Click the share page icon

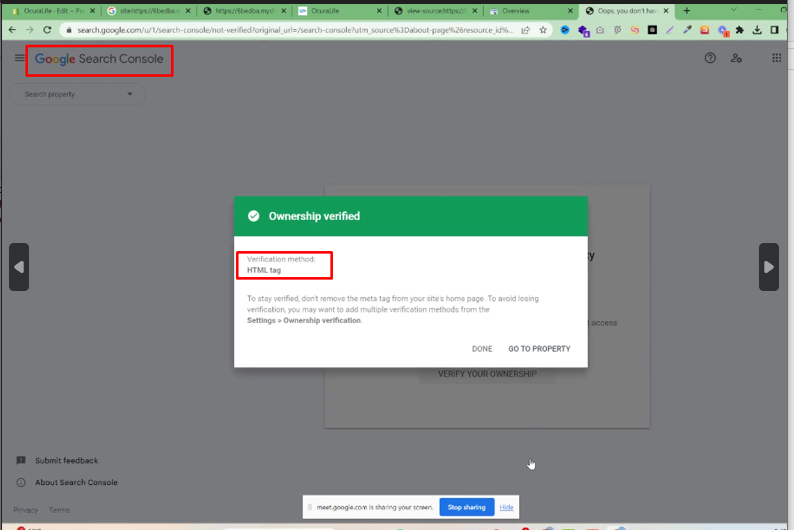pos(526,30)
